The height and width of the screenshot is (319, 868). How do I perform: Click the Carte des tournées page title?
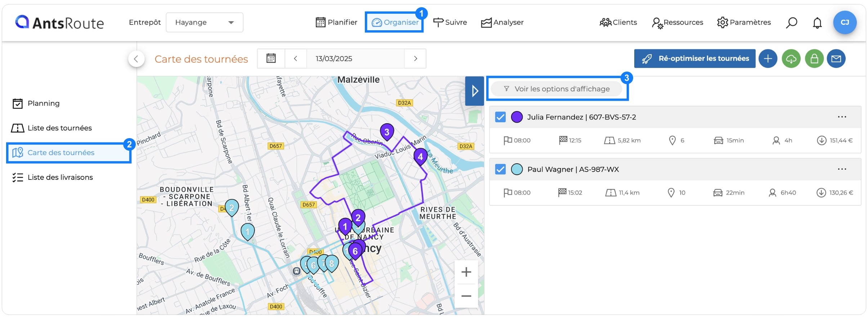(201, 59)
